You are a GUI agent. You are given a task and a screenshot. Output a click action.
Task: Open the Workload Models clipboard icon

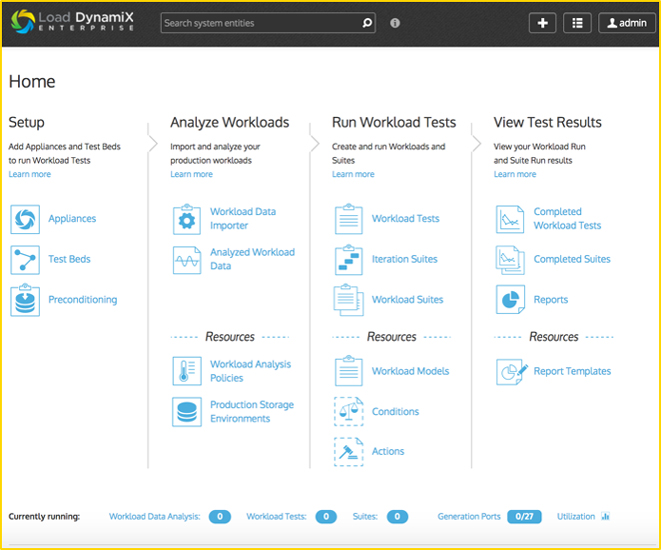coord(349,371)
